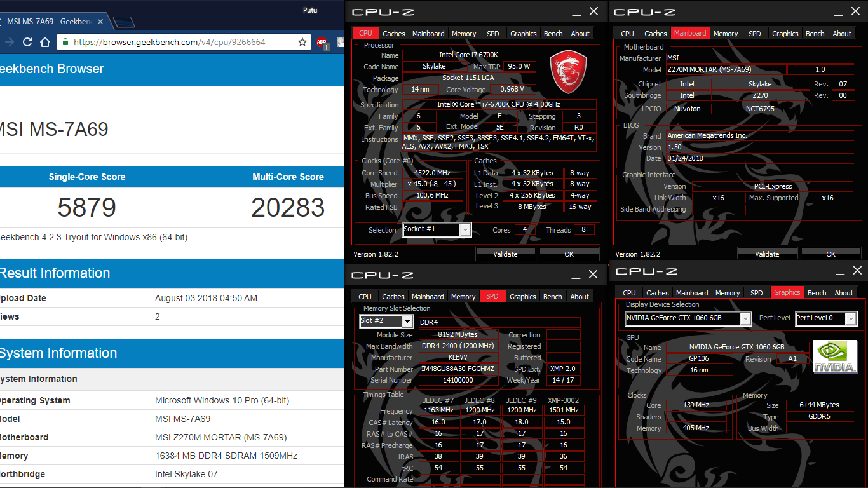Viewport: 868px width, 488px height.
Task: Click Validate in the Mainboard window
Action: click(767, 254)
